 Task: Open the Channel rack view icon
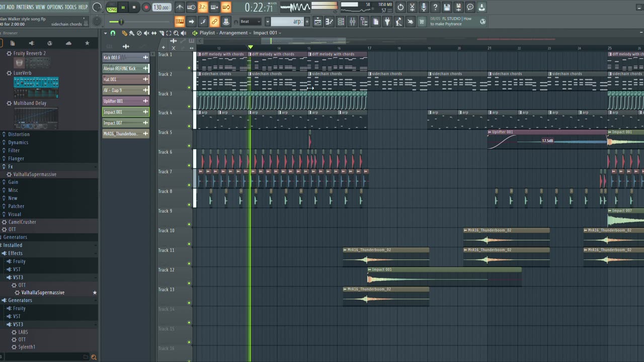[341, 22]
